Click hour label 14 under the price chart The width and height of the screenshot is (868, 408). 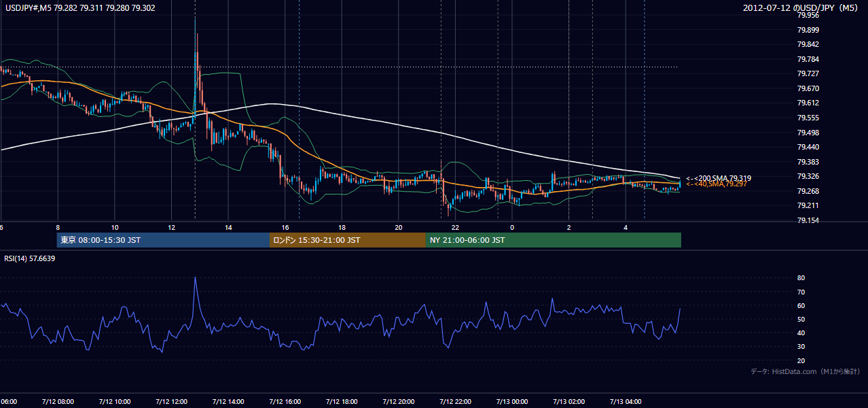tap(228, 227)
